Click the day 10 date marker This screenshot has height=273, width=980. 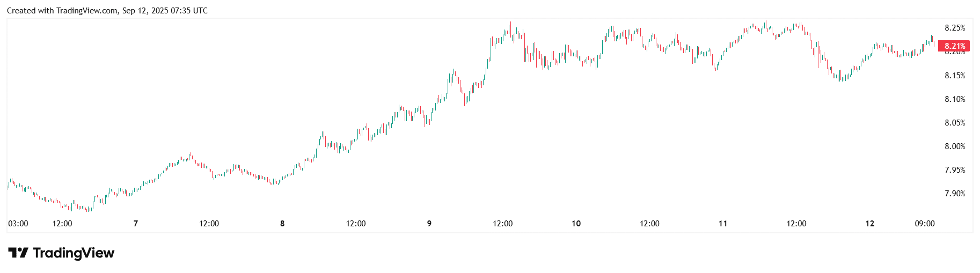[576, 224]
